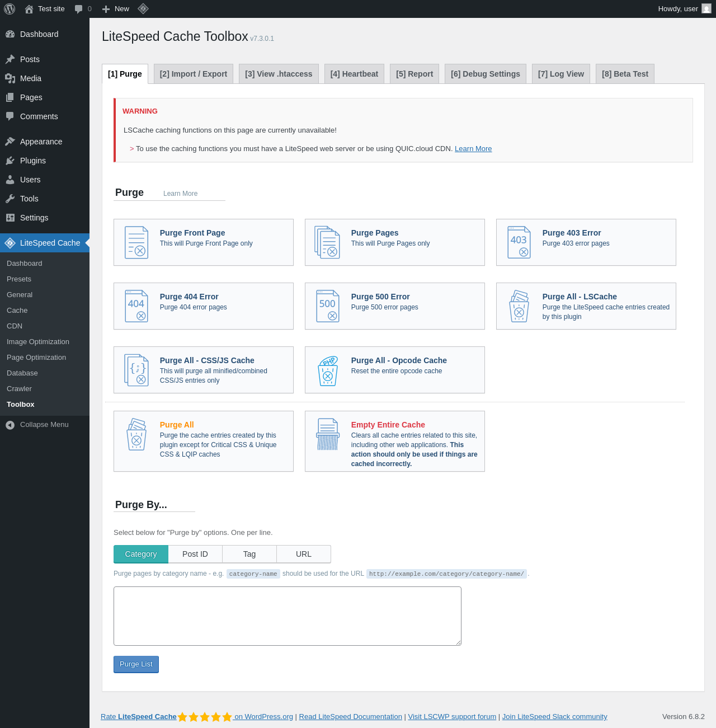Select the URL purge option
716x728 pixels.
point(304,554)
